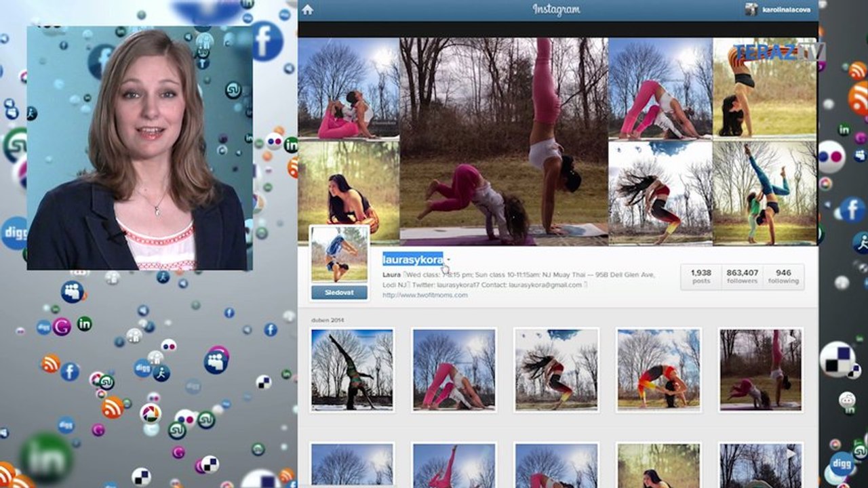This screenshot has height=488, width=868.
Task: Play video icon on fifth grid thumbnail
Action: click(791, 338)
